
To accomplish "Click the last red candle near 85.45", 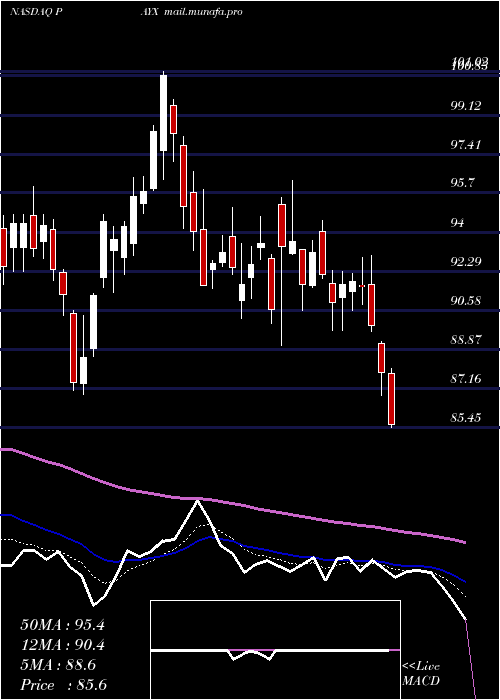I will click(392, 399).
